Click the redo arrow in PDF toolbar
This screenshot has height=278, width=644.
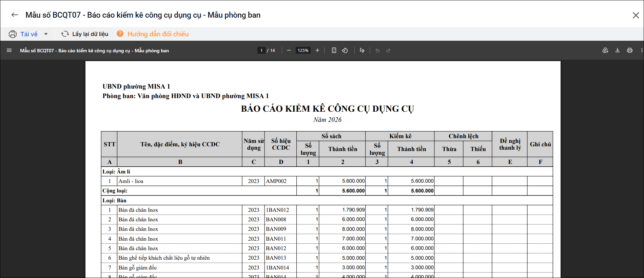click(x=388, y=50)
